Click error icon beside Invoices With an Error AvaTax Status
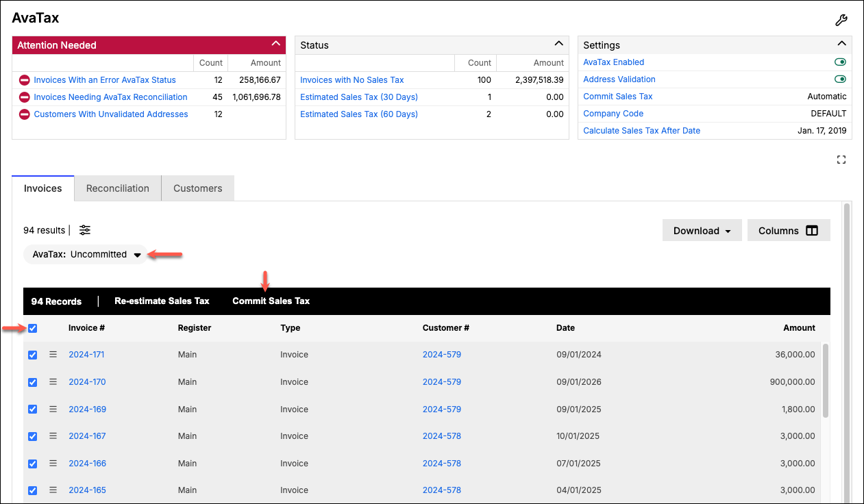The image size is (864, 504). coord(25,80)
